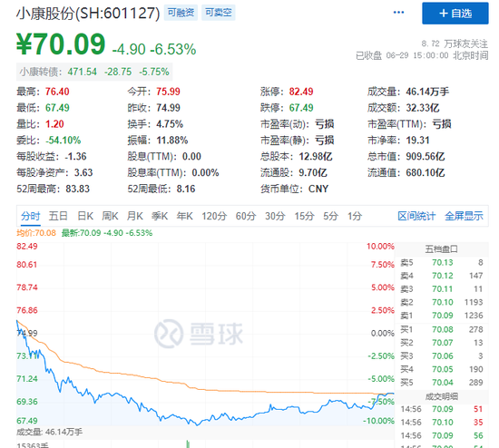Viewport: 499px width, 448px height.
Task: Click the 成交量 value 46.14万手
Action: click(x=427, y=92)
